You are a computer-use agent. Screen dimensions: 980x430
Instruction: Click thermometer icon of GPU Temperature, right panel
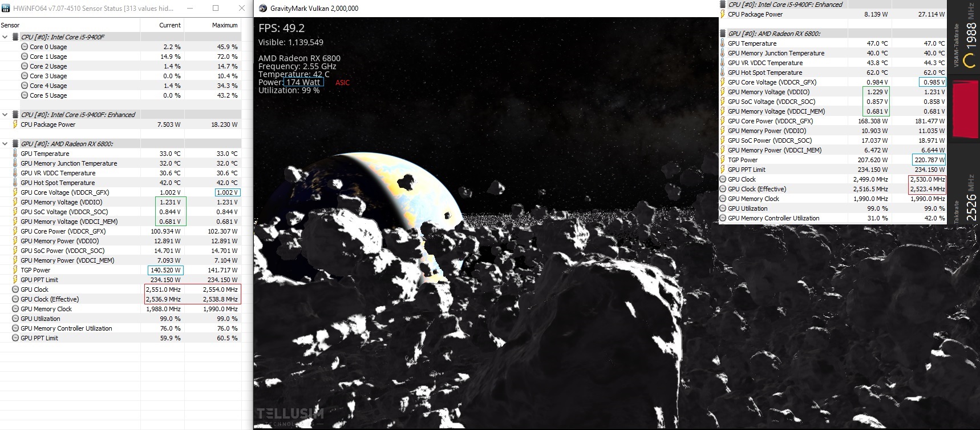[723, 43]
